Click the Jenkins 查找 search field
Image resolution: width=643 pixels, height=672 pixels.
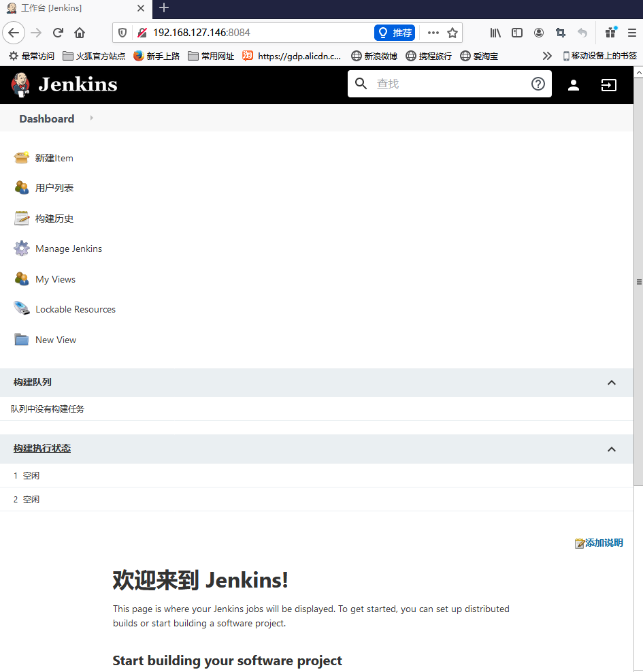click(x=449, y=84)
